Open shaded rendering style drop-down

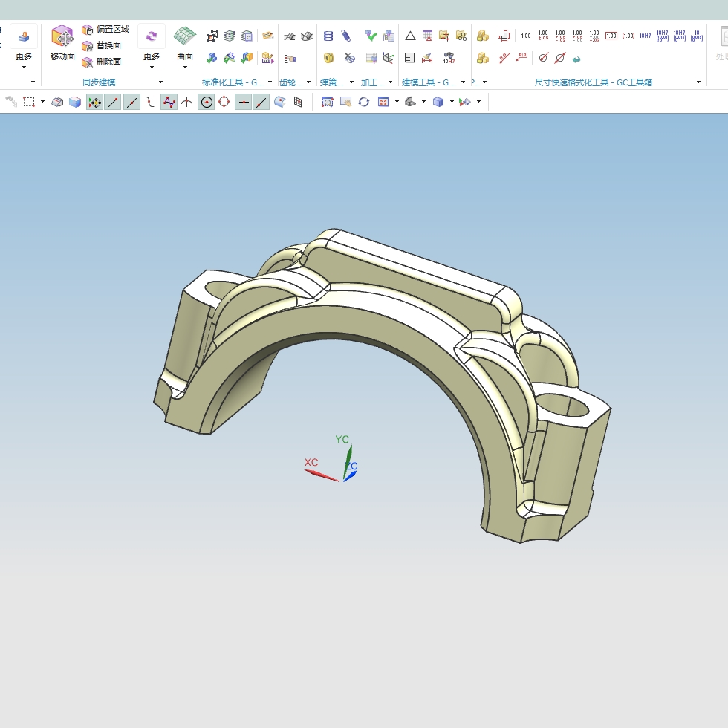[452, 102]
